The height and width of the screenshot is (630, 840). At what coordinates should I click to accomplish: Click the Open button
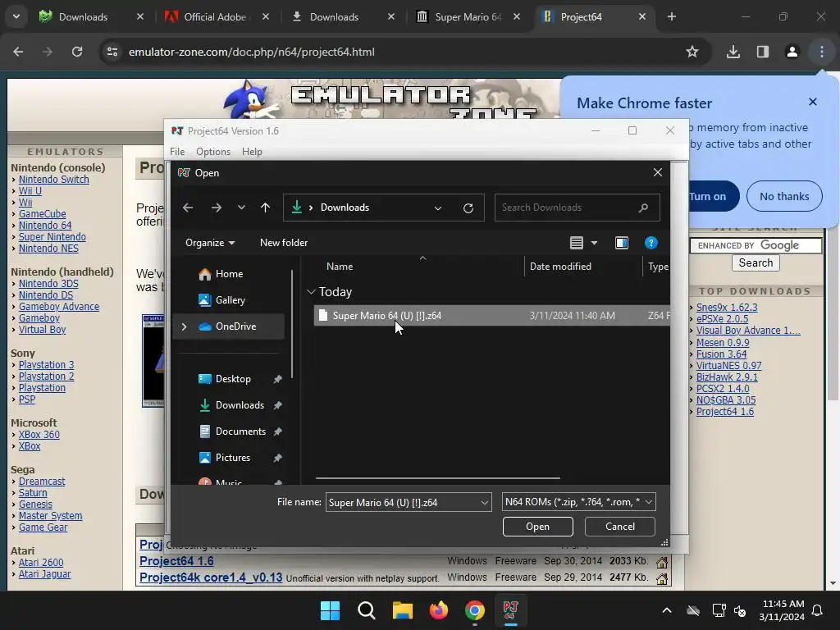point(538,527)
